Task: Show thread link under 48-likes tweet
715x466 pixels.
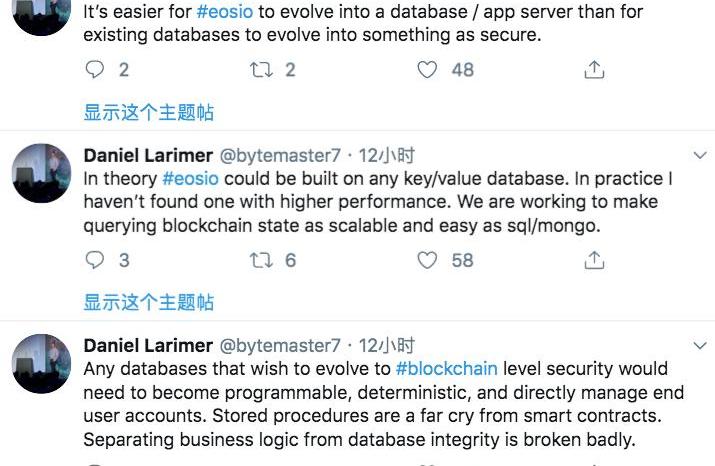Action: (x=149, y=112)
